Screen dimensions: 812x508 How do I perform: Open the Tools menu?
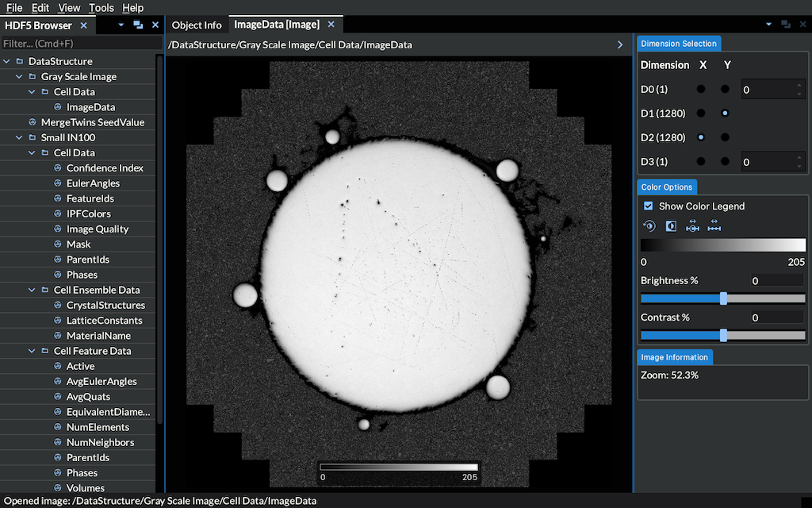tap(101, 8)
